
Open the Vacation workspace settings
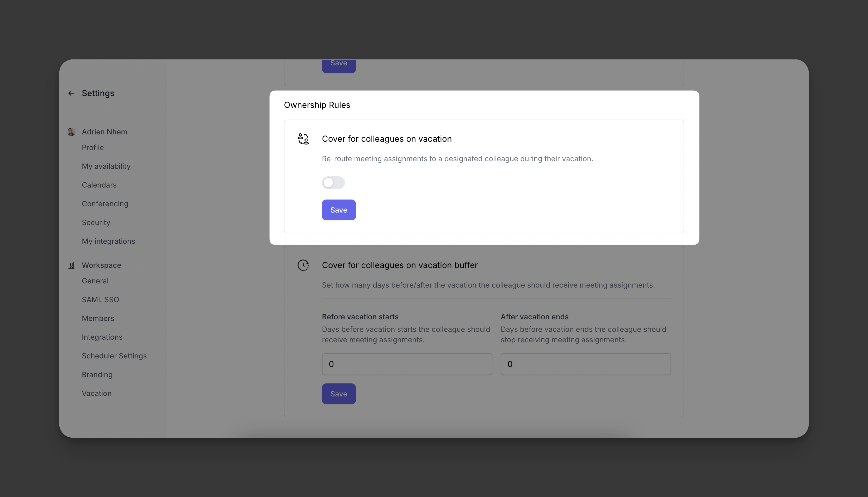(97, 394)
